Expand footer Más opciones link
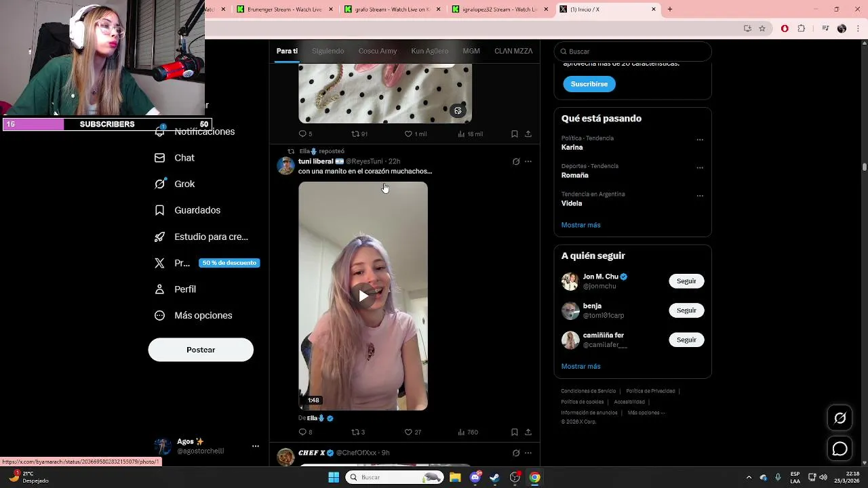 [x=646, y=413]
